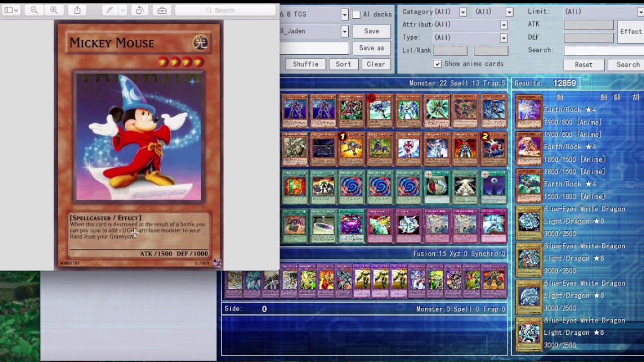The height and width of the screenshot is (362, 644).
Task: Focus the Preview Search field
Action: coord(224,10)
